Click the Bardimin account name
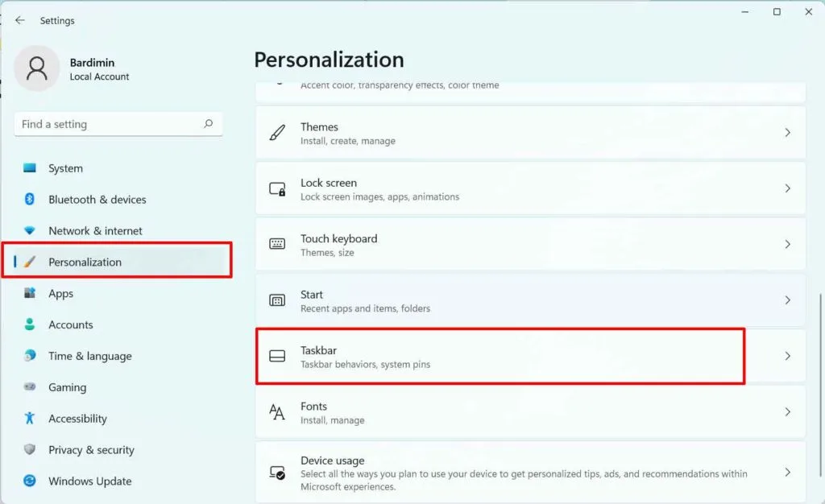Viewport: 825px width, 504px height. point(92,62)
